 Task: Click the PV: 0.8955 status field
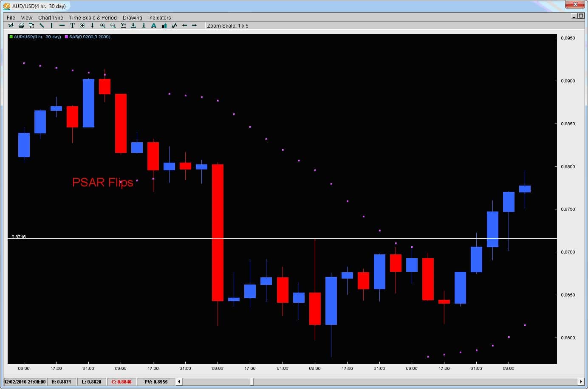[x=156, y=381]
